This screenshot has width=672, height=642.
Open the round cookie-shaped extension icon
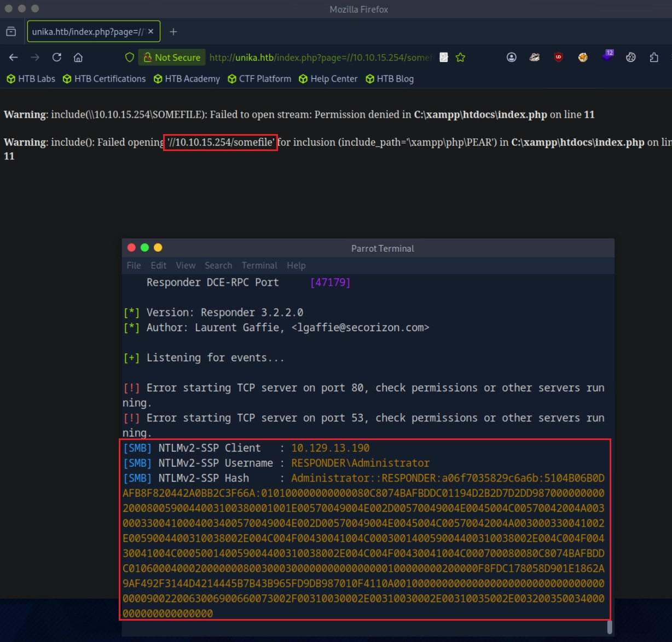tap(631, 57)
